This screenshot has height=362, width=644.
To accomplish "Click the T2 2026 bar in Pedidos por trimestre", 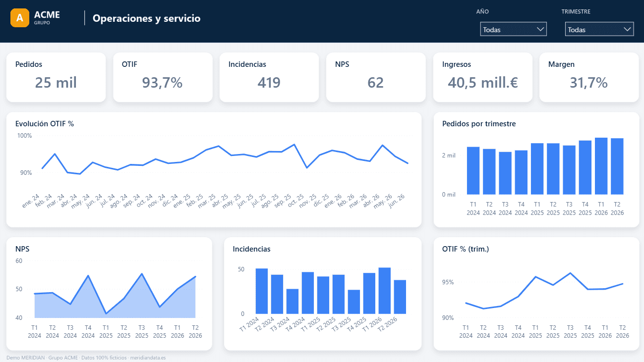I will (x=617, y=166).
